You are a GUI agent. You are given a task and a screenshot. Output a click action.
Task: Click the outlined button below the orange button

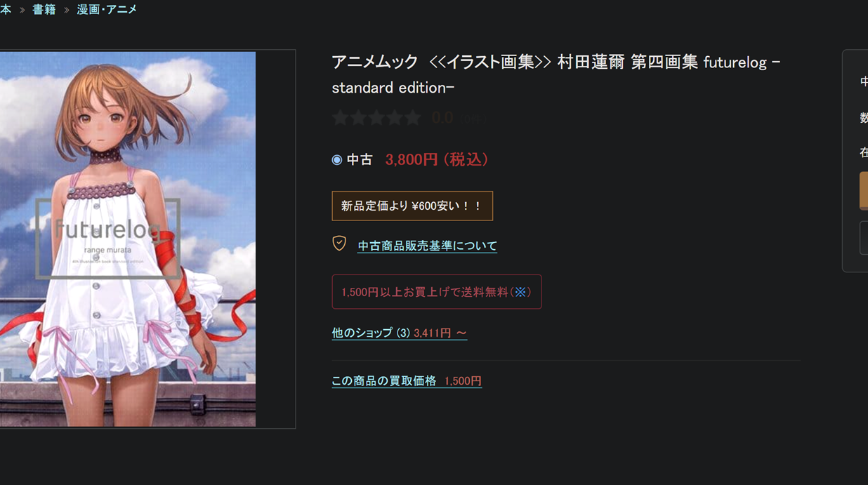[x=864, y=237]
